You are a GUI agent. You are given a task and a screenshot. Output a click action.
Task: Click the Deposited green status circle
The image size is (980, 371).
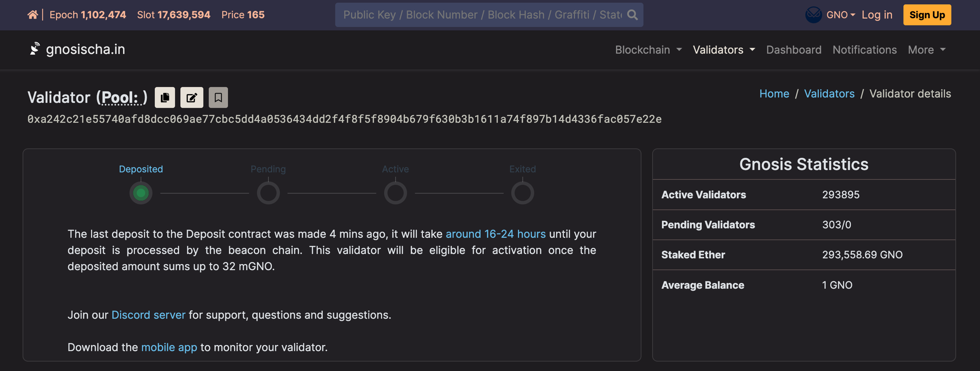pyautogui.click(x=141, y=193)
